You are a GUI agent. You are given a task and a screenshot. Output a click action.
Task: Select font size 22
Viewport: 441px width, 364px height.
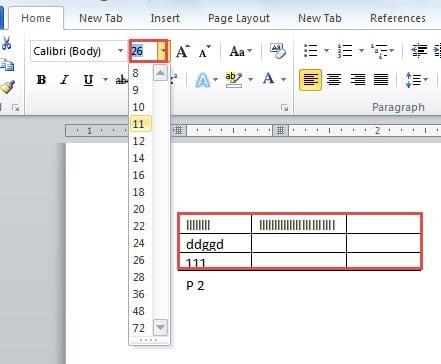click(x=141, y=226)
